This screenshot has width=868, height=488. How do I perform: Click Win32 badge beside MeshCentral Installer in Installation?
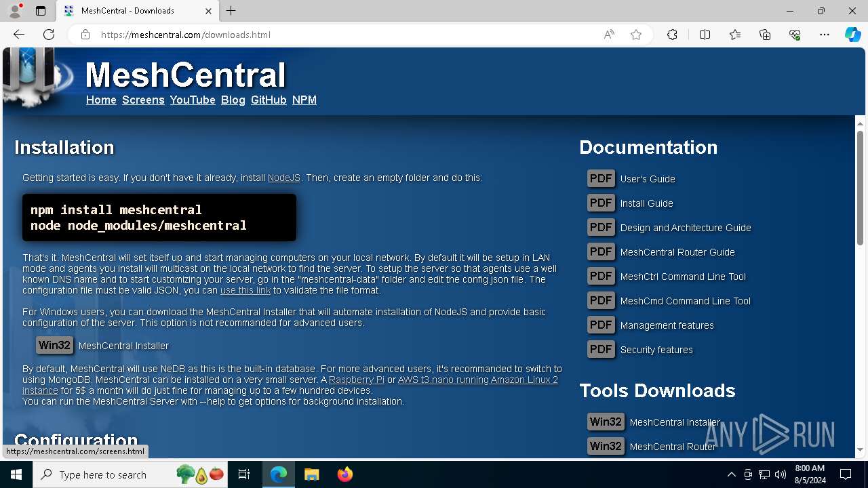tap(54, 345)
